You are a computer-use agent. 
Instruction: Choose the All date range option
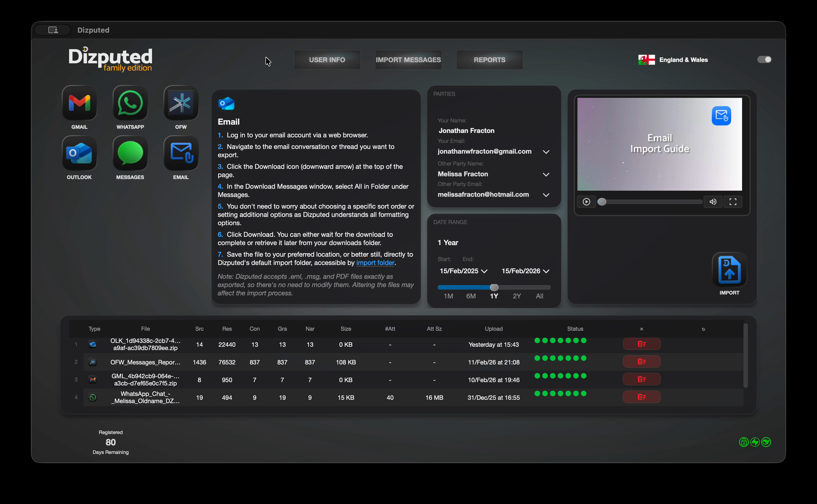pyautogui.click(x=539, y=296)
